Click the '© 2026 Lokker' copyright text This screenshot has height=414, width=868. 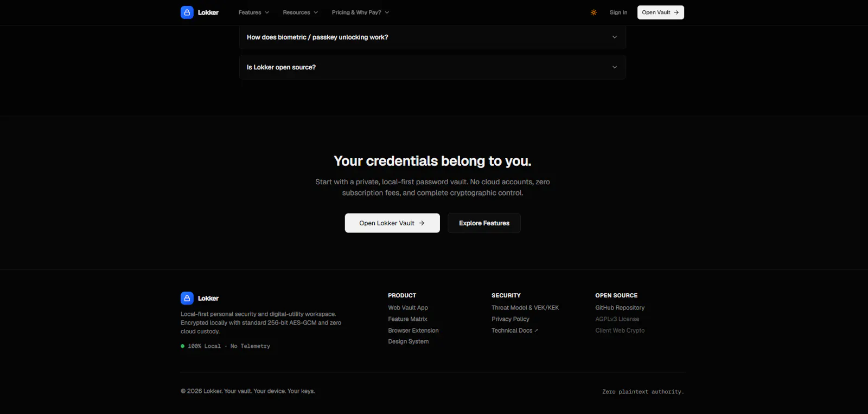tap(248, 391)
